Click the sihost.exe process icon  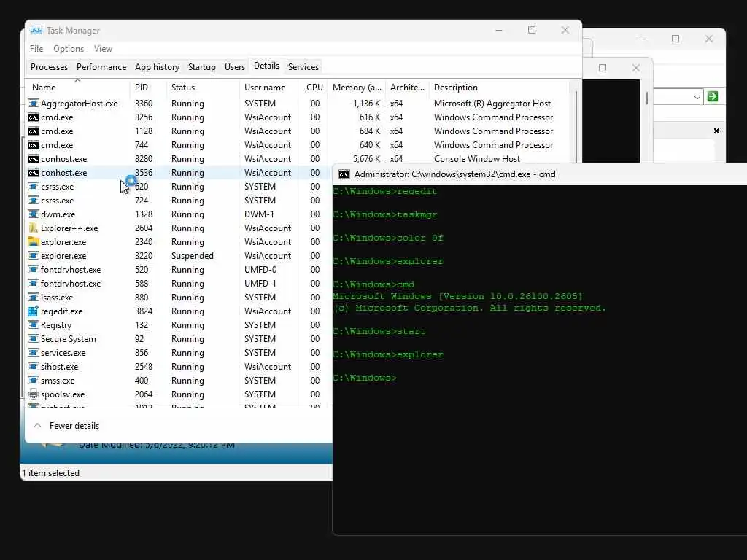click(34, 367)
